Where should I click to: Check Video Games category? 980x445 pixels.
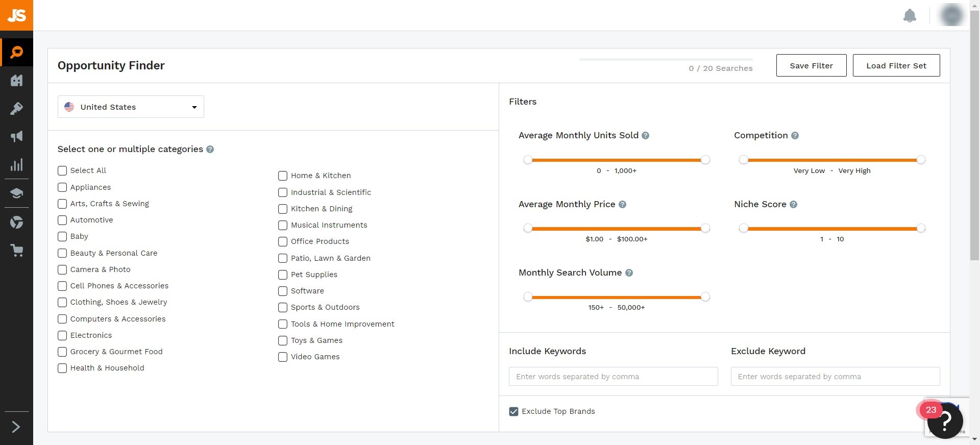[283, 357]
